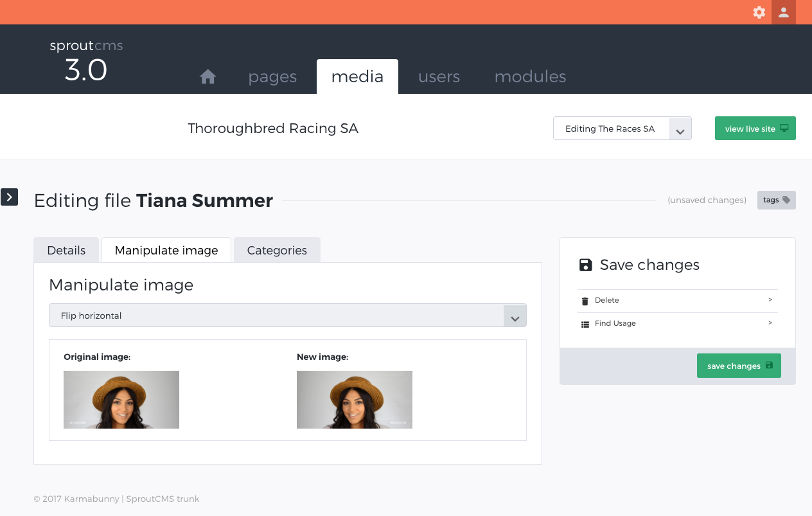Open the users menu
Image resolution: width=812 pixels, height=516 pixels.
[439, 76]
